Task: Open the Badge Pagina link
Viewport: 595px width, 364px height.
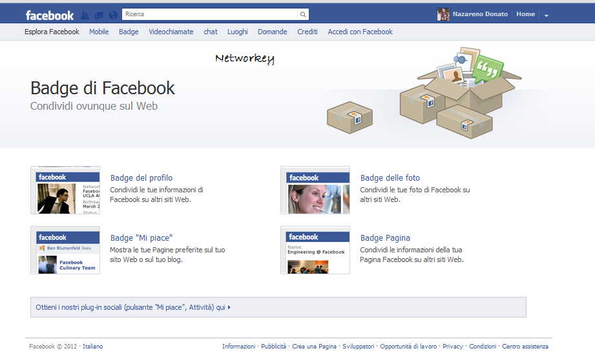Action: point(385,238)
